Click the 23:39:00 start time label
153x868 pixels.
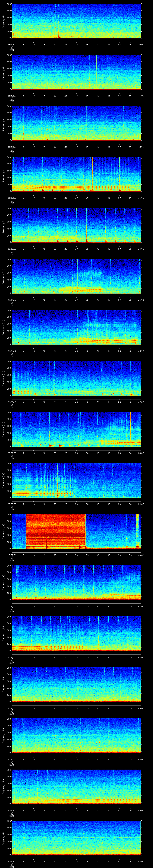click(12, 555)
